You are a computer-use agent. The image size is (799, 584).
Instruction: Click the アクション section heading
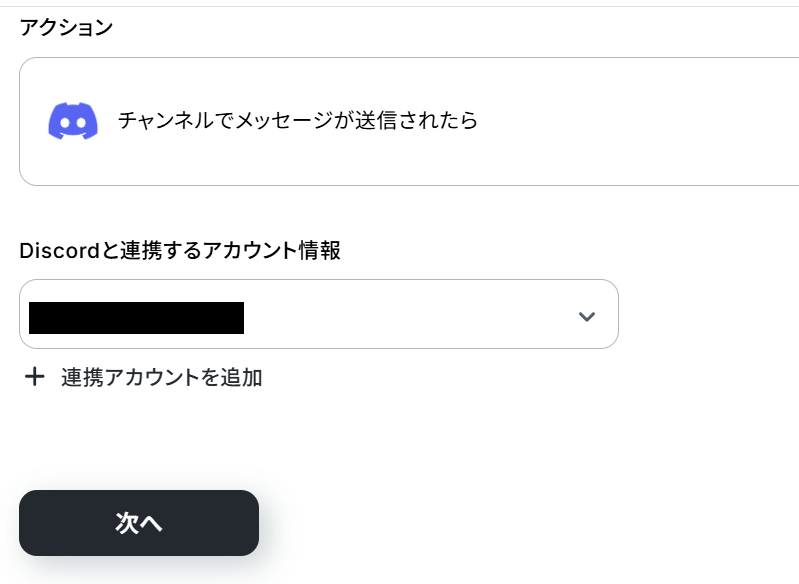(66, 27)
